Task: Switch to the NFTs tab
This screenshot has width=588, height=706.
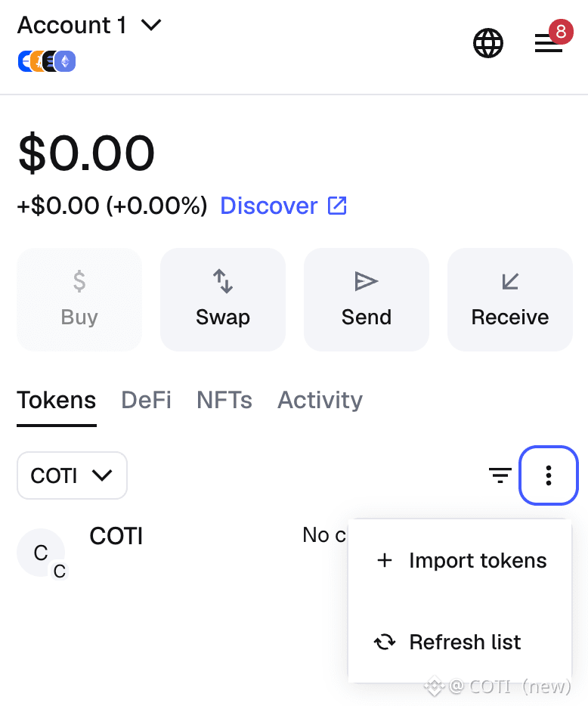Action: coord(224,400)
